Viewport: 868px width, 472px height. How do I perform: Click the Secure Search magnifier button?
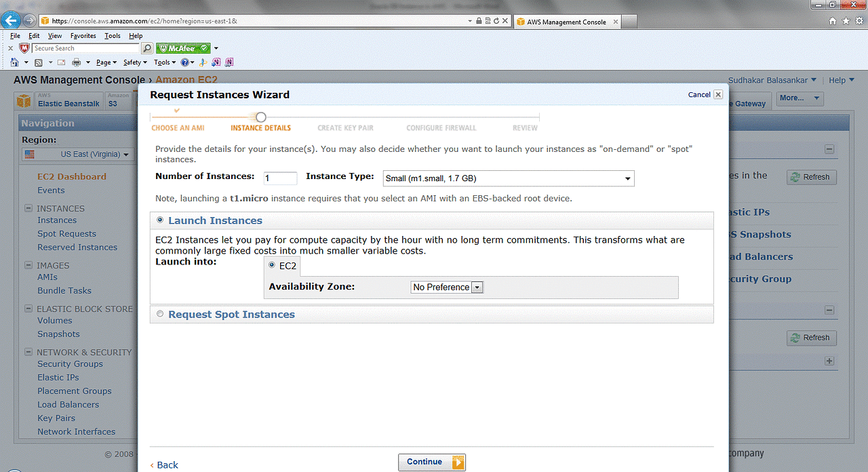(x=147, y=48)
